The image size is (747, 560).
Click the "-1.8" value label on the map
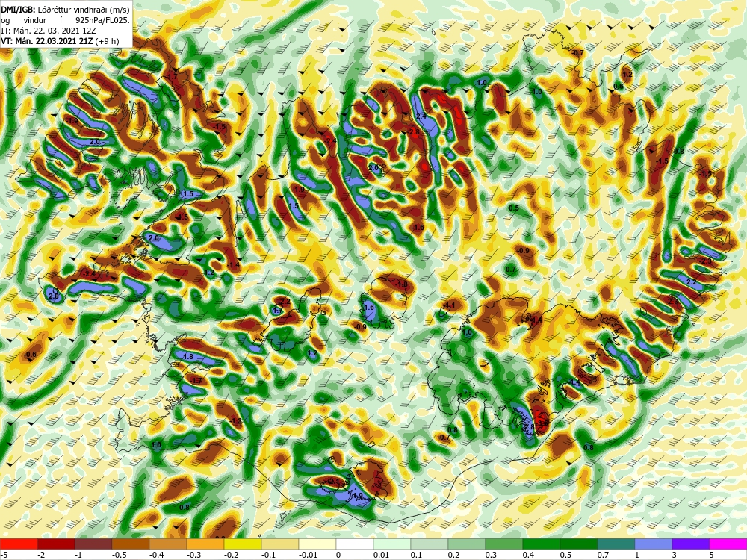(x=401, y=284)
